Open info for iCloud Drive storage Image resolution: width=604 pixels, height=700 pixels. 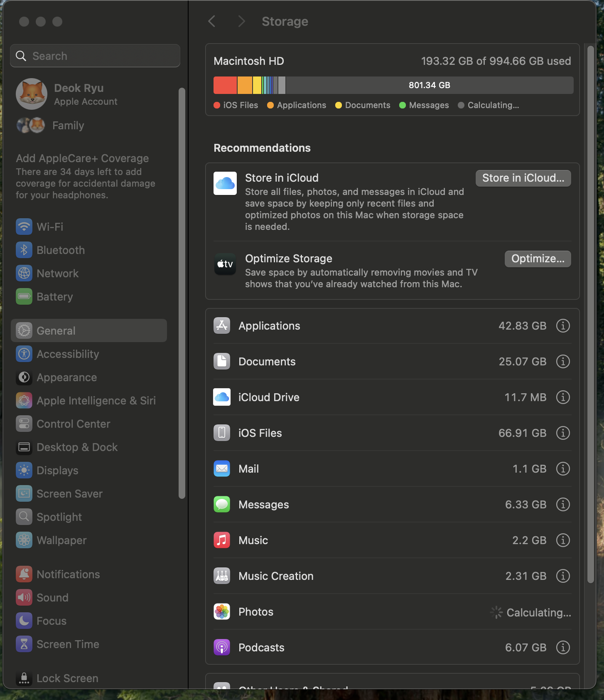[563, 397]
